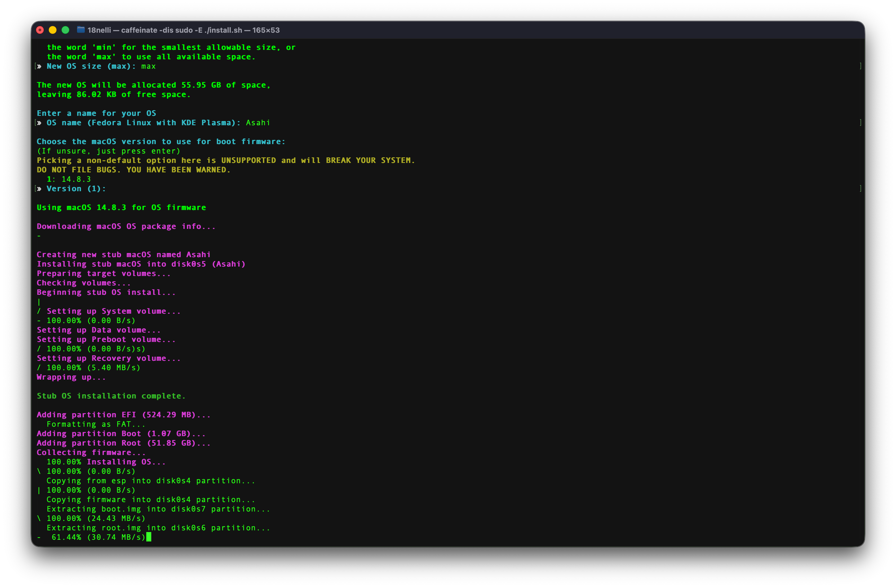Click 'Setting up Data volume...' line
This screenshot has height=588, width=896.
[99, 330]
